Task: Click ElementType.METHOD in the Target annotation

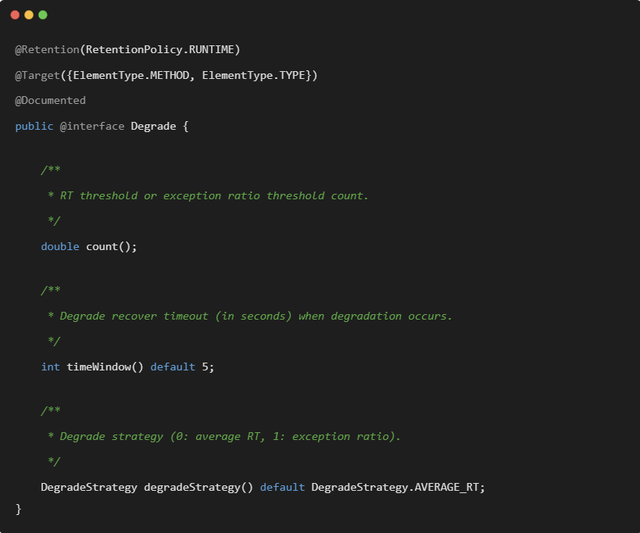Action: pyautogui.click(x=131, y=76)
